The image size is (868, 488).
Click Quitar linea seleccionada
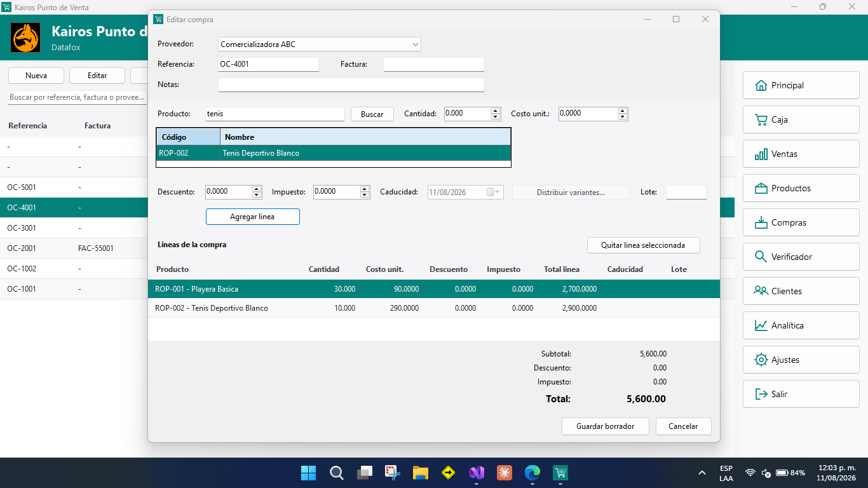pos(644,245)
